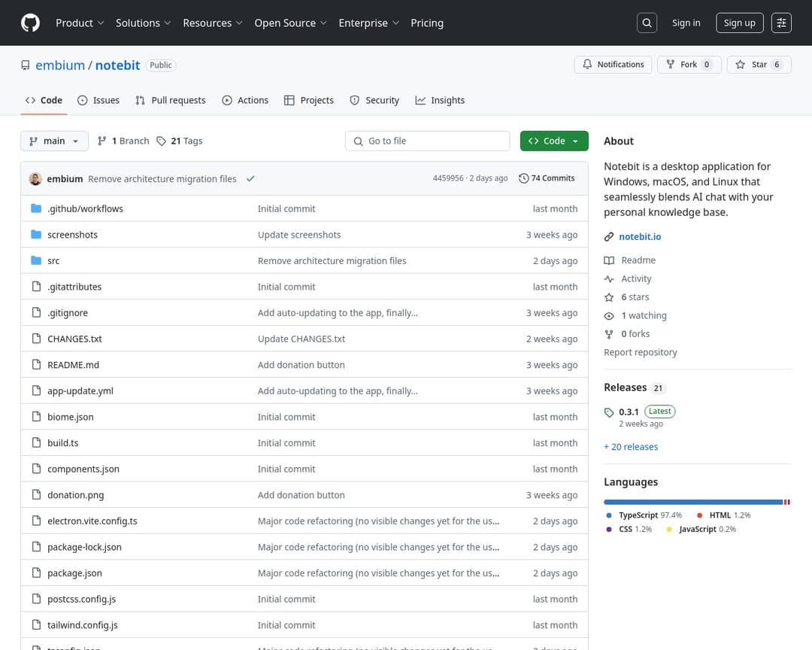Click the green commit status checkmark

250,178
